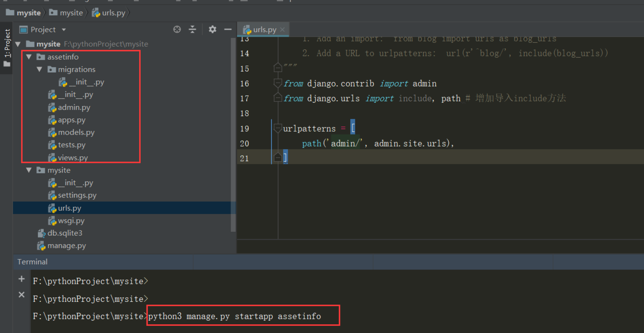Switch to the urls.py editor tab
This screenshot has height=333, width=644.
point(264,30)
